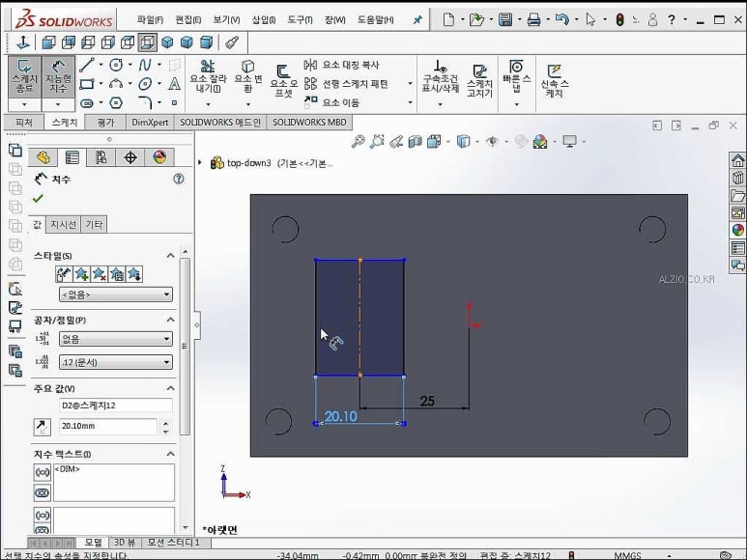Click Move Entities (요소 이동)
The image size is (747, 560).
click(x=332, y=102)
